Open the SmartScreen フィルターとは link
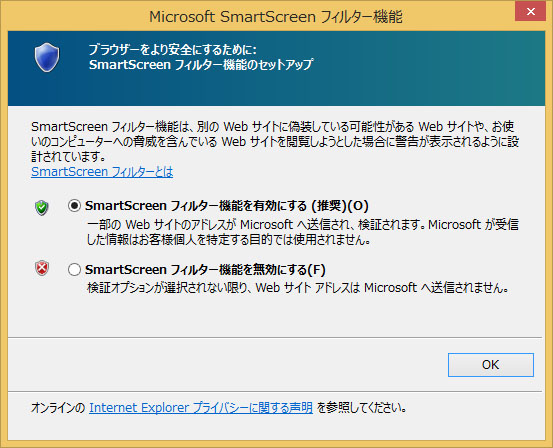 point(102,172)
